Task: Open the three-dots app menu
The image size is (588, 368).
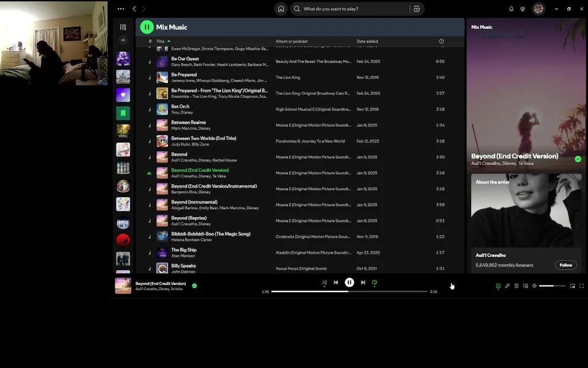Action: (x=121, y=9)
